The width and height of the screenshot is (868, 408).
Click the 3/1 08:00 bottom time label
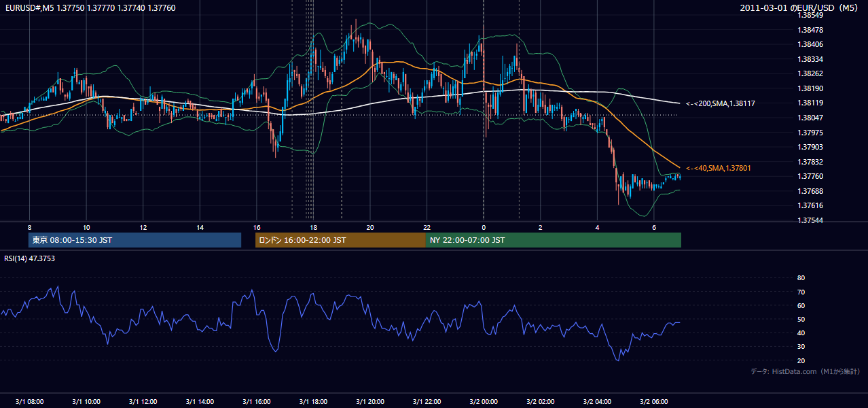coord(29,401)
